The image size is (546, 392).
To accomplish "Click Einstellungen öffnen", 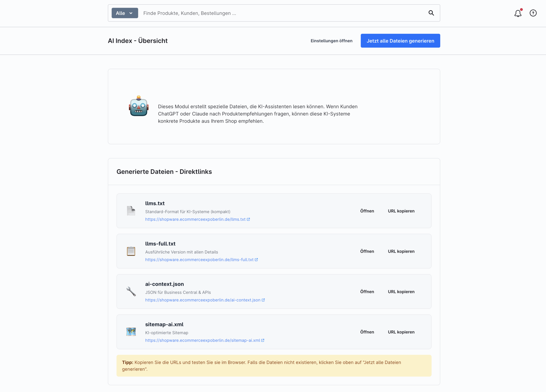I will [x=331, y=41].
